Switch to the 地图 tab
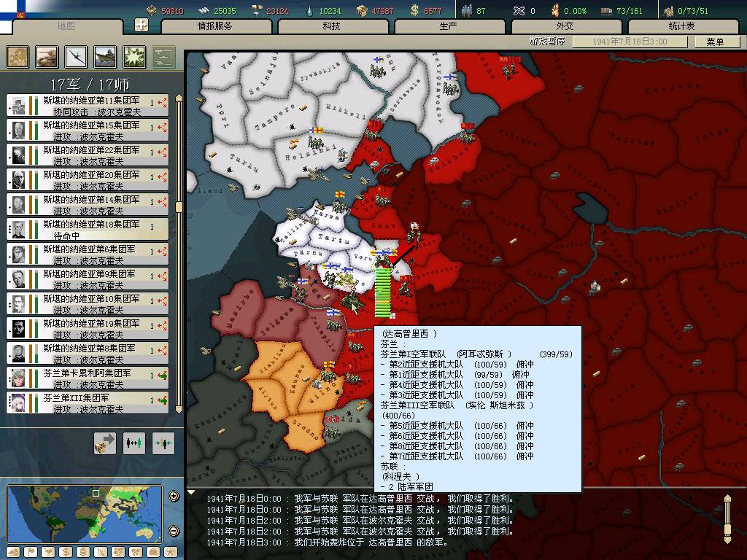This screenshot has width=747, height=560. [66, 26]
